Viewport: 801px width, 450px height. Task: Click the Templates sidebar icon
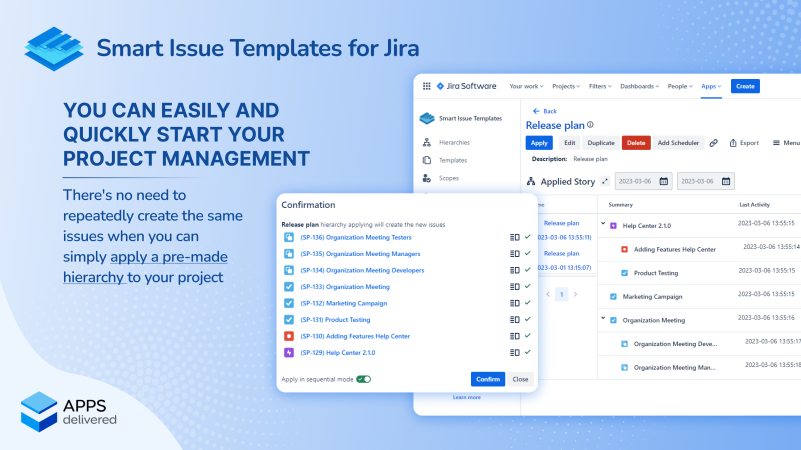[x=427, y=160]
